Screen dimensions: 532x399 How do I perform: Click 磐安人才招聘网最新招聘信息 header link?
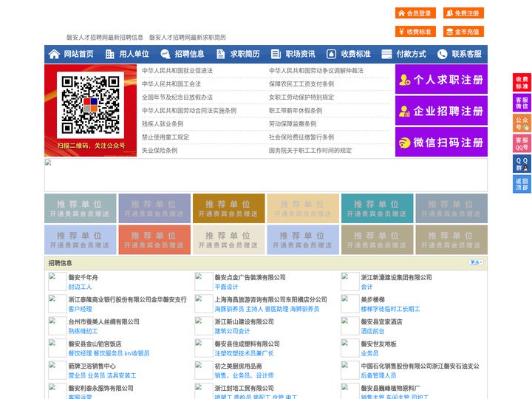104,38
